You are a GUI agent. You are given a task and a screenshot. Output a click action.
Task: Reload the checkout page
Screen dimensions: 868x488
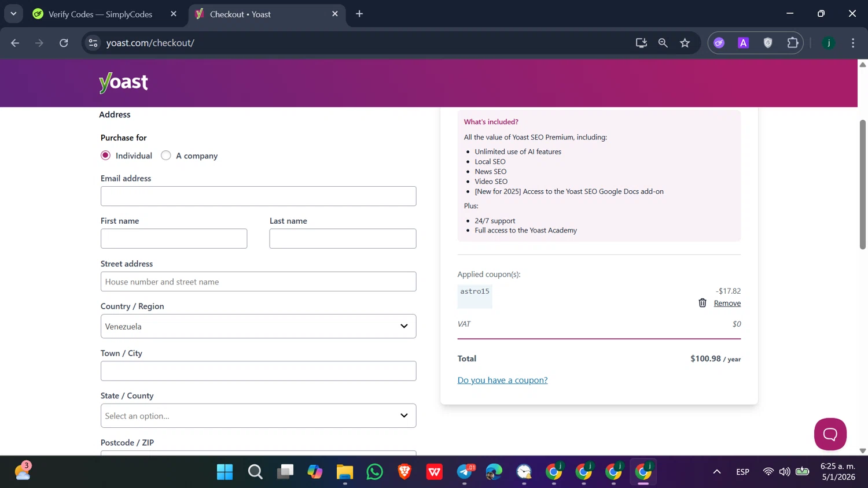64,43
